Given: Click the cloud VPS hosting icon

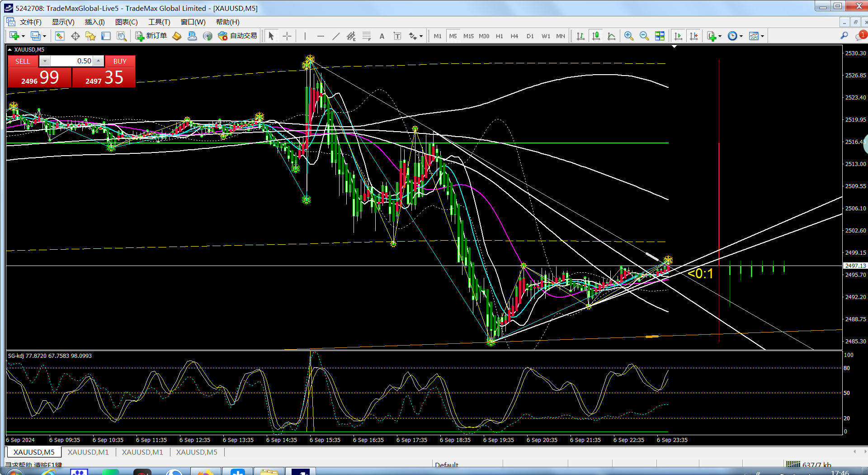Looking at the screenshot, I should click(x=192, y=36).
